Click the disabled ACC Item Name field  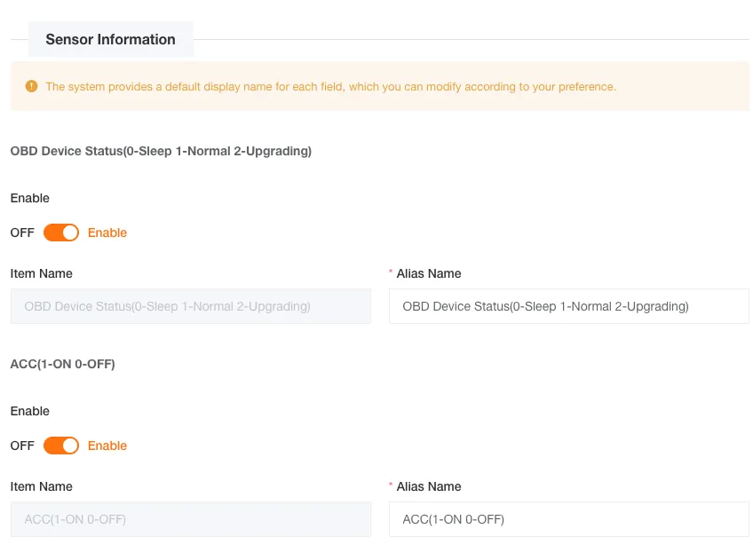(x=190, y=519)
